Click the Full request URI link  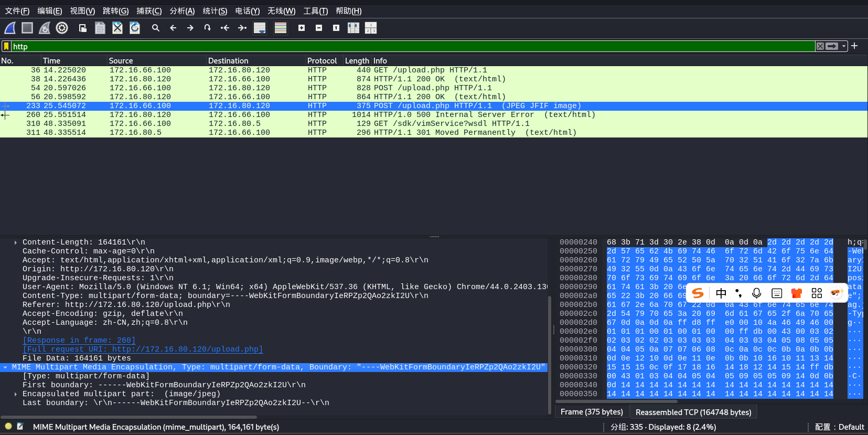pos(143,349)
